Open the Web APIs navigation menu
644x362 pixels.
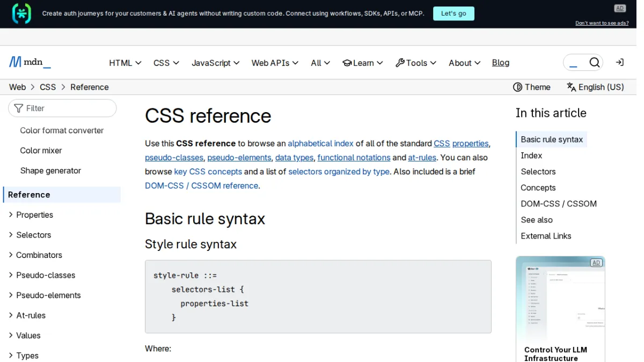point(275,63)
